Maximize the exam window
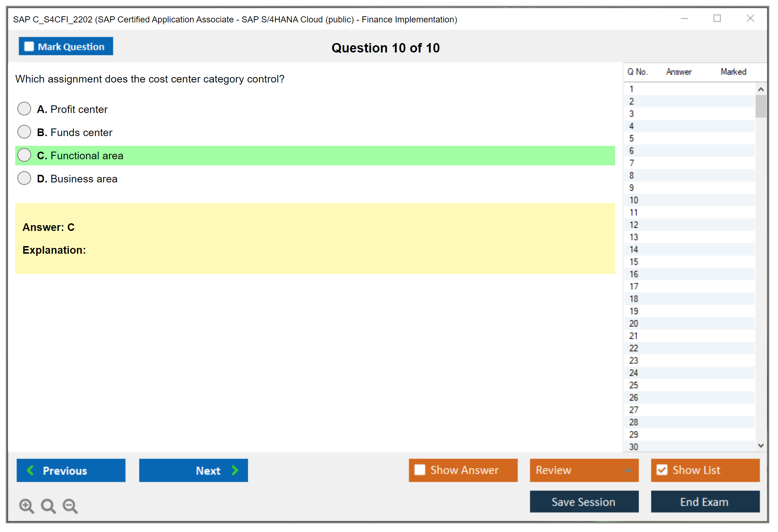 (717, 18)
